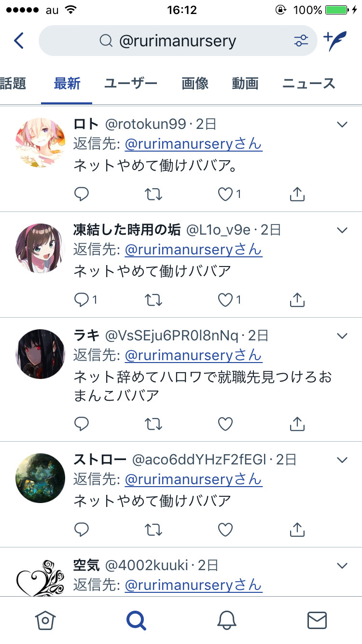This screenshot has width=362, height=644.
Task: Open direct messages envelope icon
Action: (x=317, y=620)
